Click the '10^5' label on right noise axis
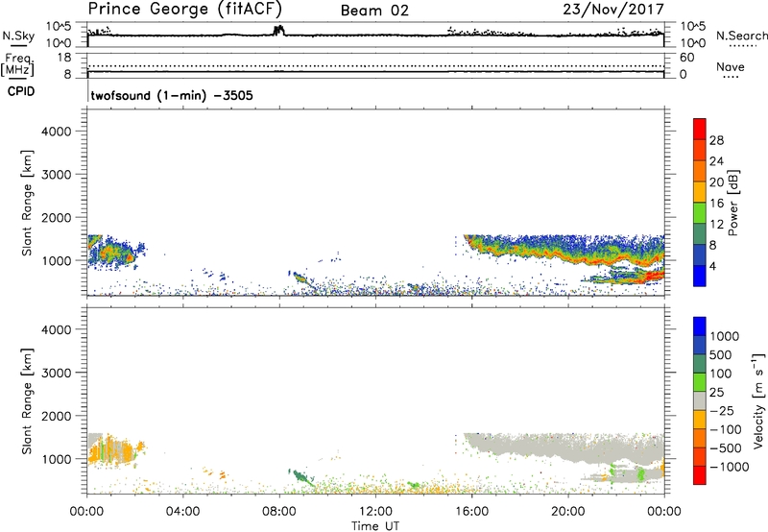This screenshot has height=532, width=768. click(693, 26)
